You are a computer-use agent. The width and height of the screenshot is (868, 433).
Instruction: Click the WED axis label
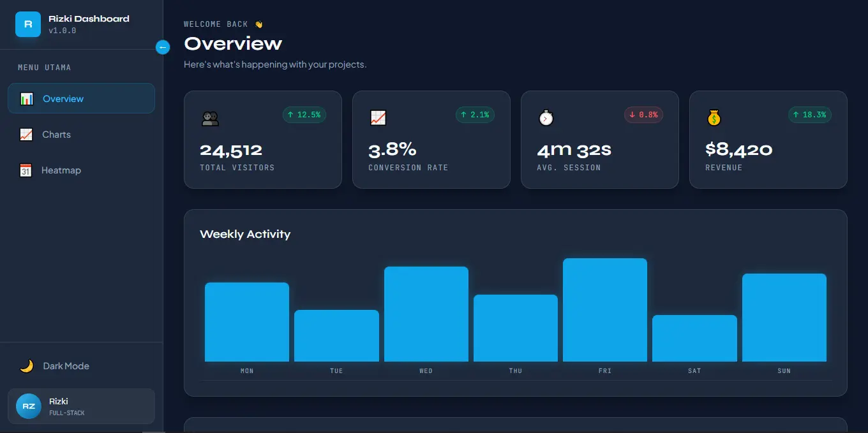(426, 371)
